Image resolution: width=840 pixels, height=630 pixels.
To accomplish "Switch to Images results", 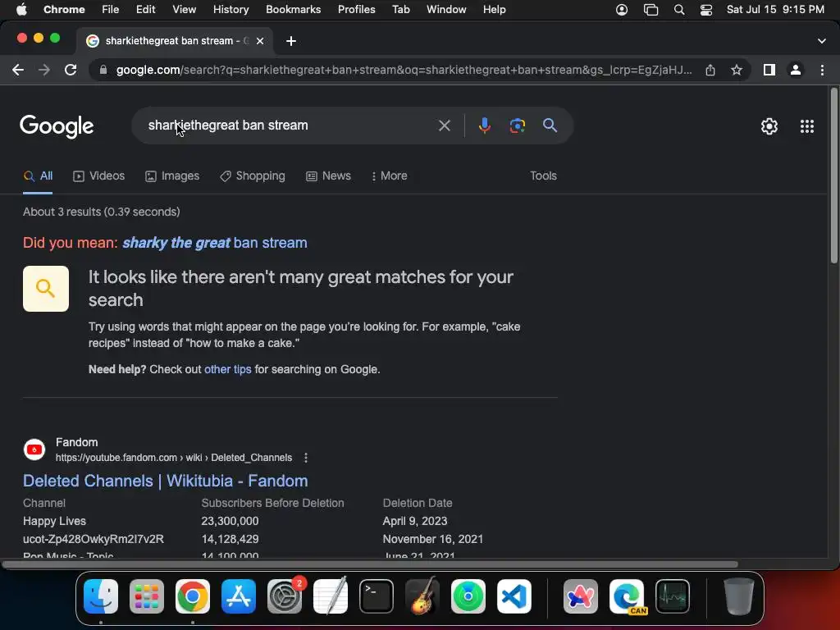I will coord(172,176).
